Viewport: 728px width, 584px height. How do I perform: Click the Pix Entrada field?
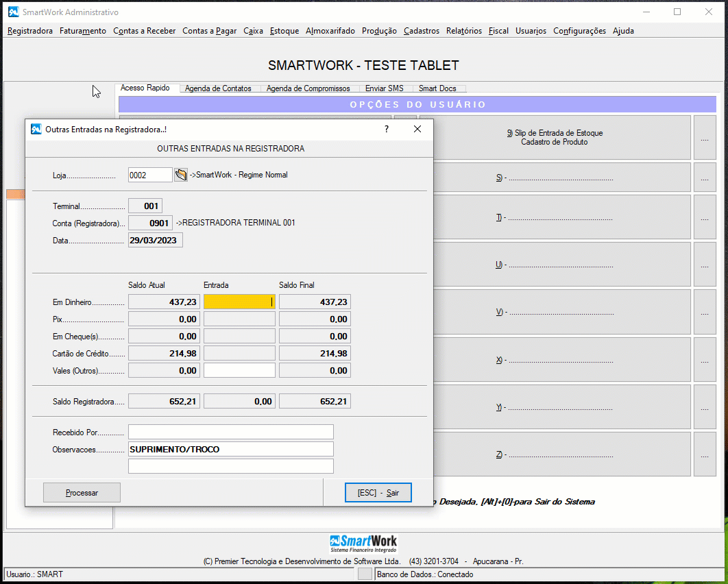tap(239, 319)
